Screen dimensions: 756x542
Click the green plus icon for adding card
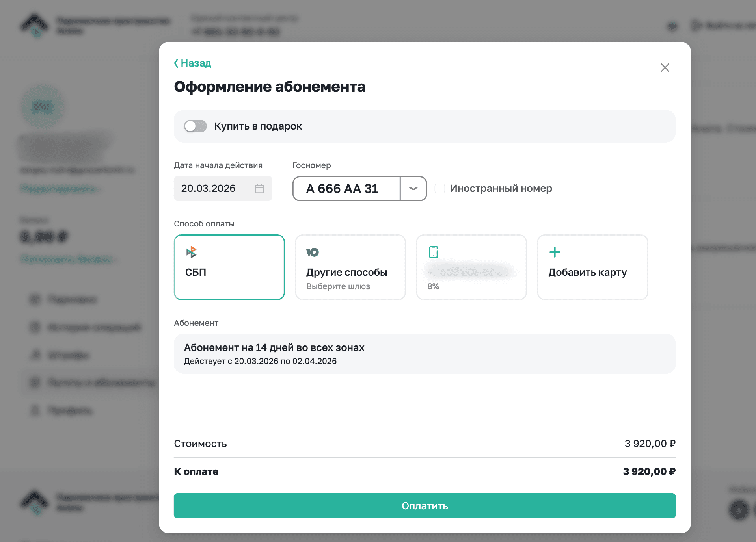pyautogui.click(x=555, y=252)
